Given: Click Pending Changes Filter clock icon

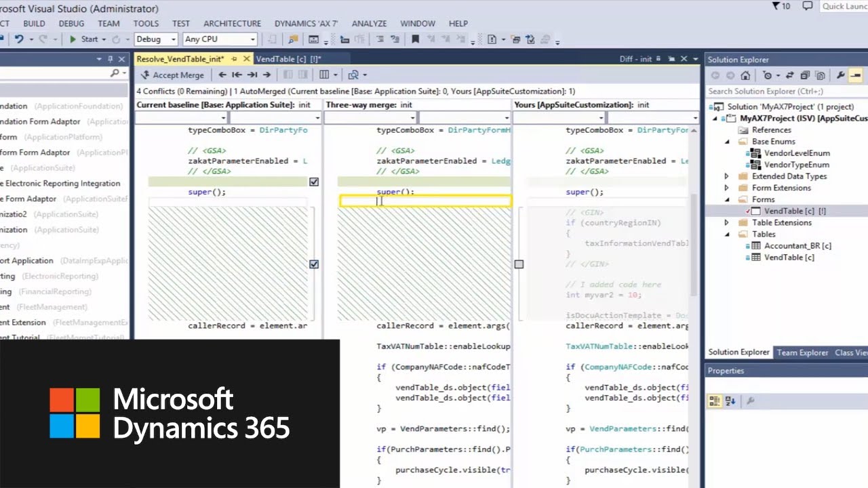Looking at the screenshot, I should point(769,75).
